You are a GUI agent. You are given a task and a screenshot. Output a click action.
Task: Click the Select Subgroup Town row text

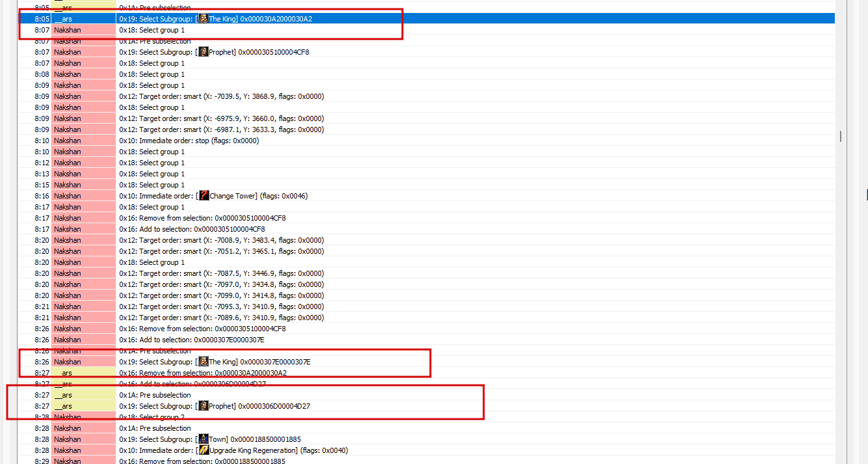[210, 439]
